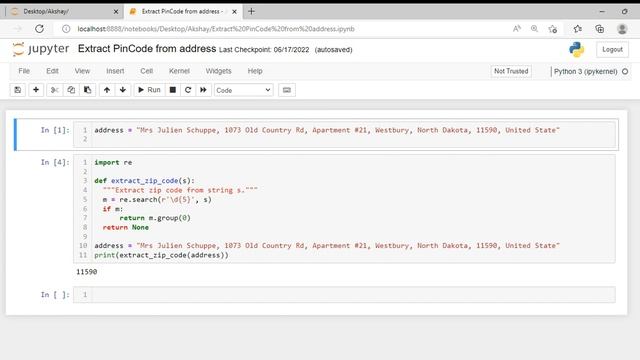
Task: Click the output value 11590
Action: (87, 272)
